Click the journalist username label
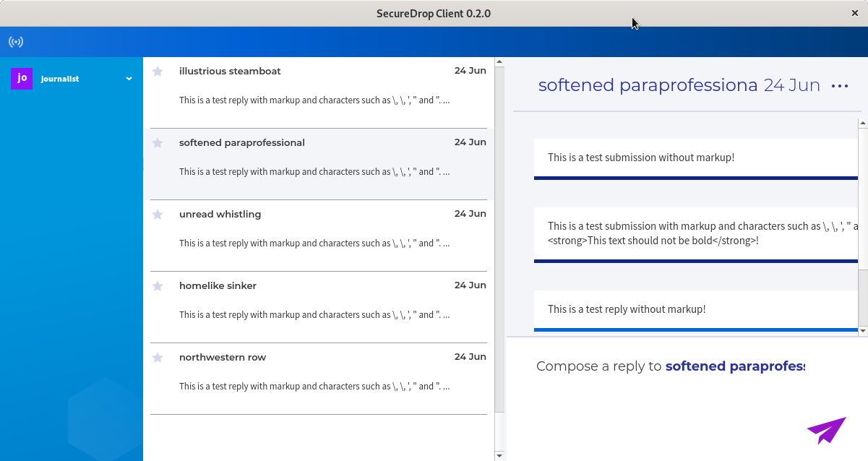The image size is (868, 461). pyautogui.click(x=60, y=79)
